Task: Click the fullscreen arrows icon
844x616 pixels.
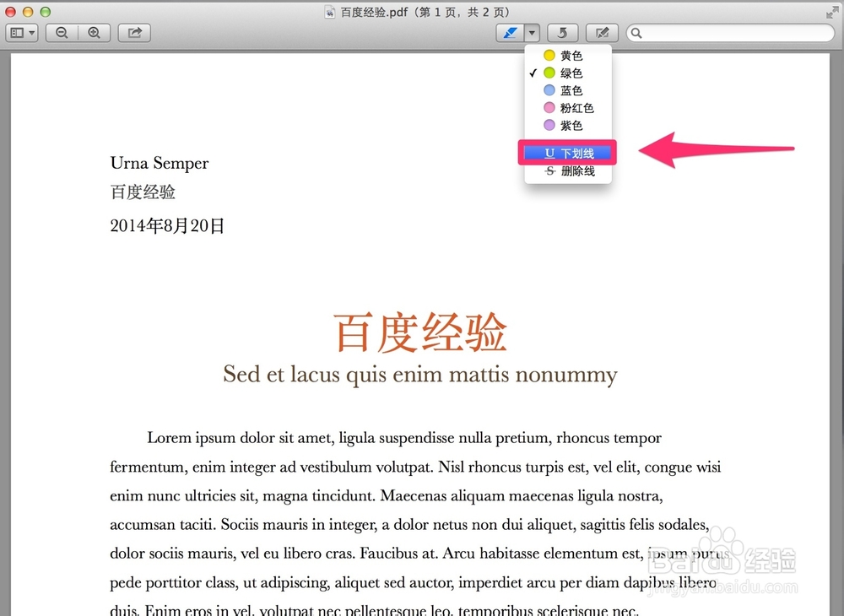Action: coord(831,12)
